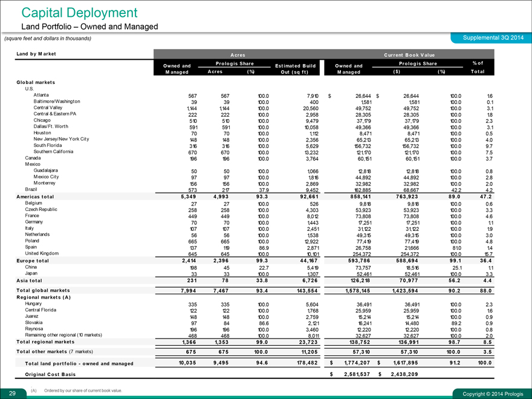Click the Atlanta row label

coord(42,95)
